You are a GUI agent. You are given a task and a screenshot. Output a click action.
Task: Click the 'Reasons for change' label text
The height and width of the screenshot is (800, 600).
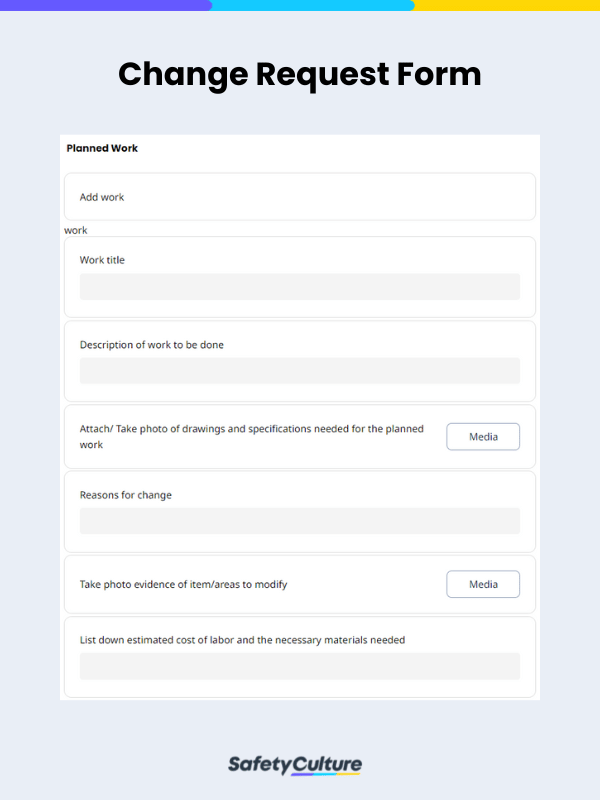[x=126, y=495]
